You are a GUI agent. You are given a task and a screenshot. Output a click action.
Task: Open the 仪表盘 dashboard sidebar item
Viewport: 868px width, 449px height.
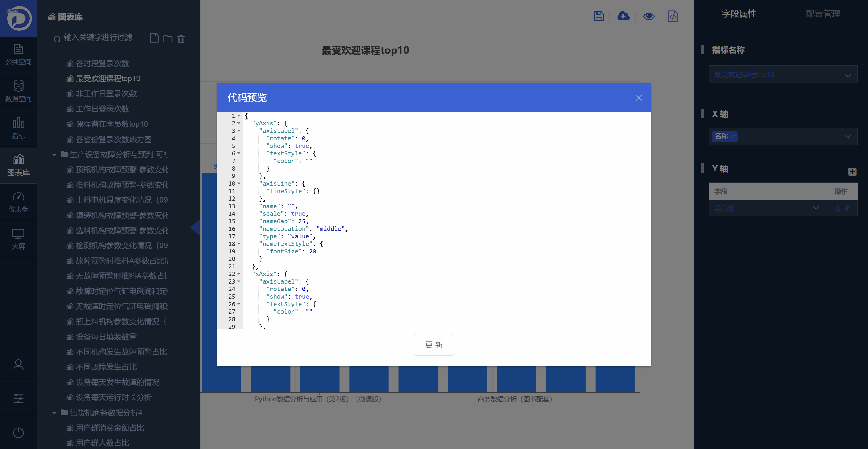(18, 202)
